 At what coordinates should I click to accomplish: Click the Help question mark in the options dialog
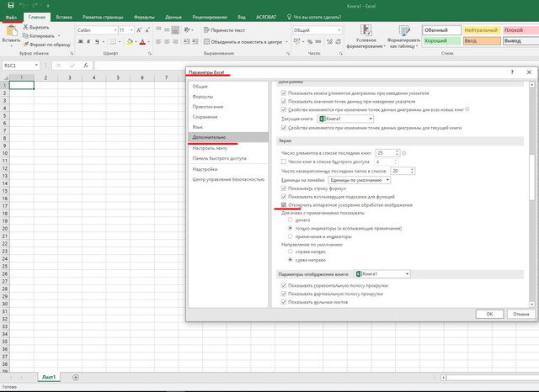(512, 72)
